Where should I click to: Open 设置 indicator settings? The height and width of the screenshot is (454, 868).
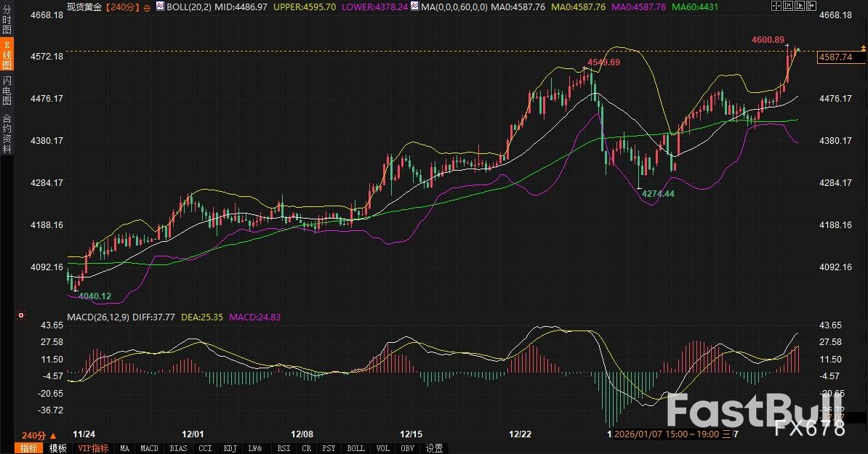pos(435,448)
